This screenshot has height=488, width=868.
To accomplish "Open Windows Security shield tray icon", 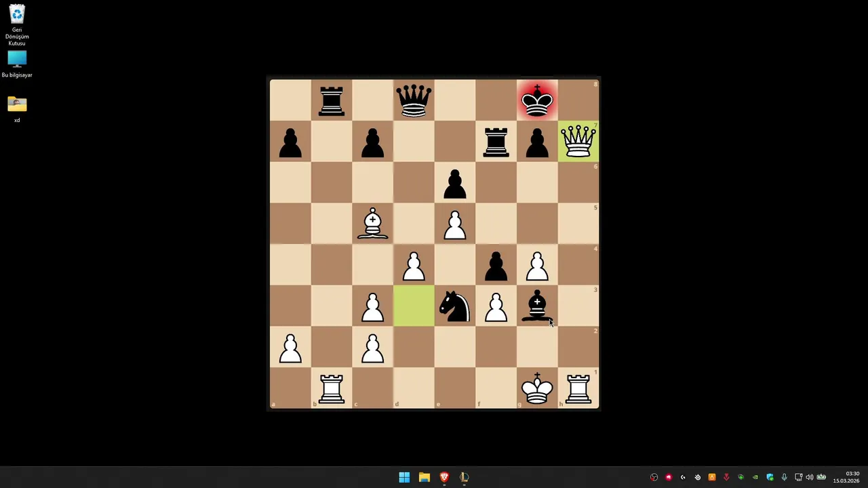I will 770,477.
